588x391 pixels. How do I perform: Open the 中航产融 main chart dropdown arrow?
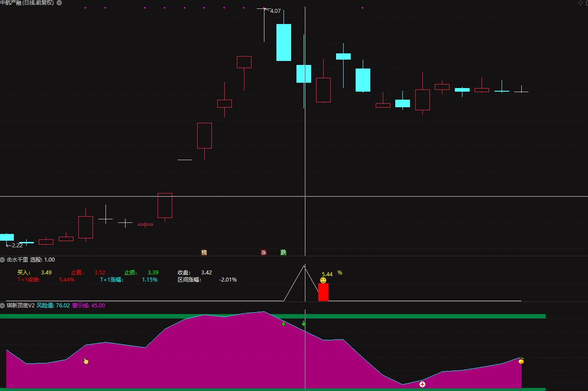pos(60,3)
